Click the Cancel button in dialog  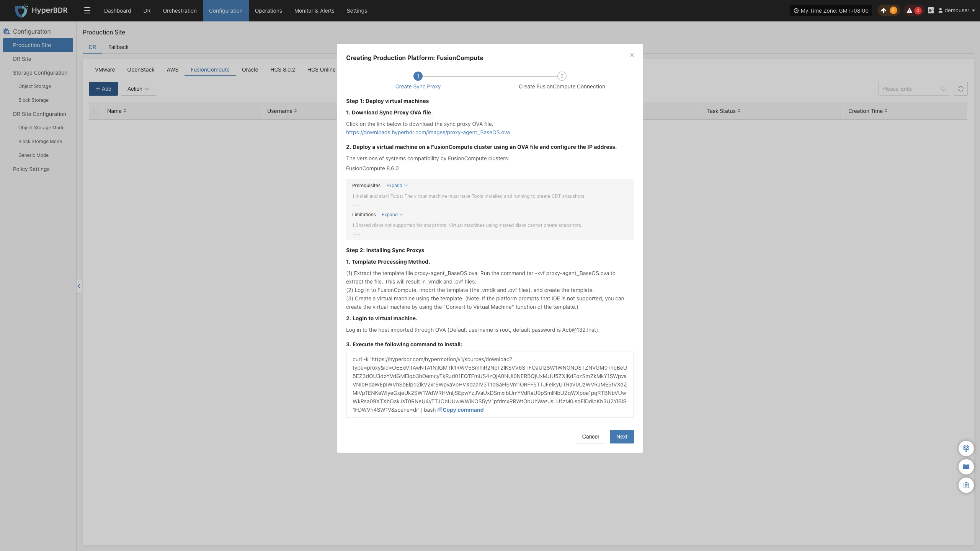pyautogui.click(x=590, y=437)
